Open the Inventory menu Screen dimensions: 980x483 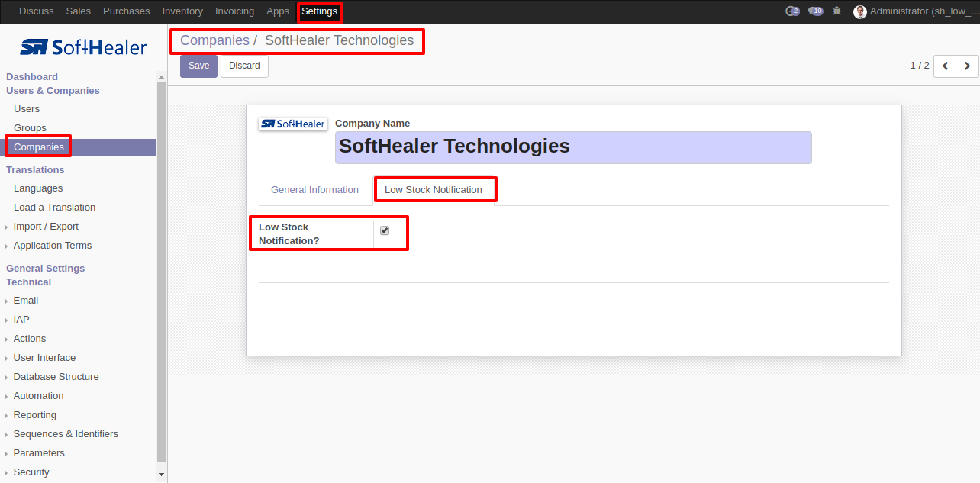182,11
